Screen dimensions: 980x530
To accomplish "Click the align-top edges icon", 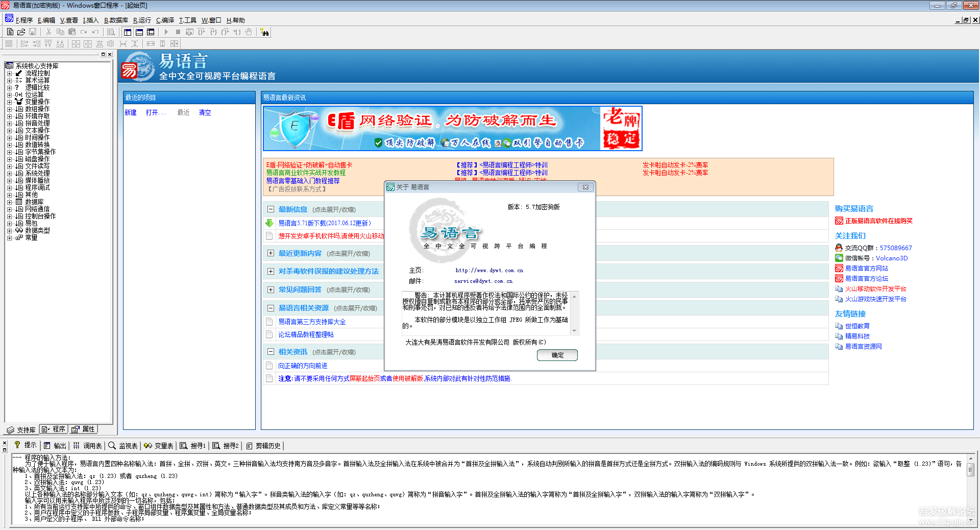I will (x=48, y=44).
